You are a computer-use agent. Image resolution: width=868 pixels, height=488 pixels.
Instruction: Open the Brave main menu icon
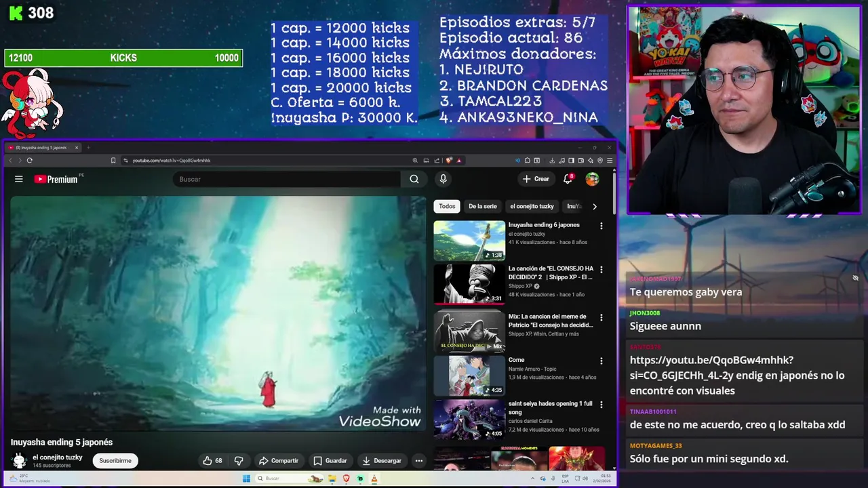[x=610, y=161]
